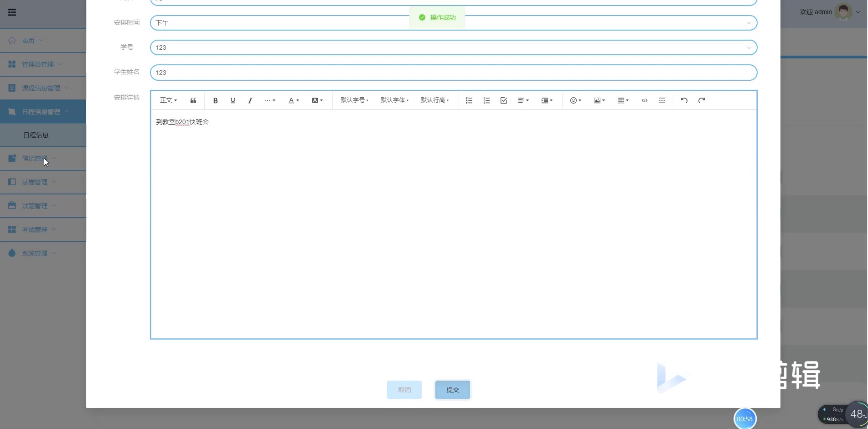Open the 默认字号 font size dropdown
868x429 pixels.
354,100
